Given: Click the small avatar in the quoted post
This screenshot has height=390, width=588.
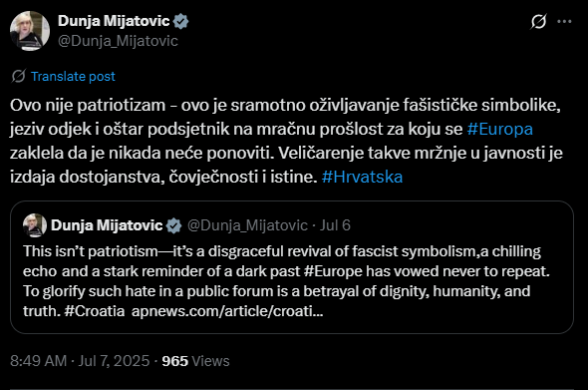Looking at the screenshot, I should click(35, 225).
